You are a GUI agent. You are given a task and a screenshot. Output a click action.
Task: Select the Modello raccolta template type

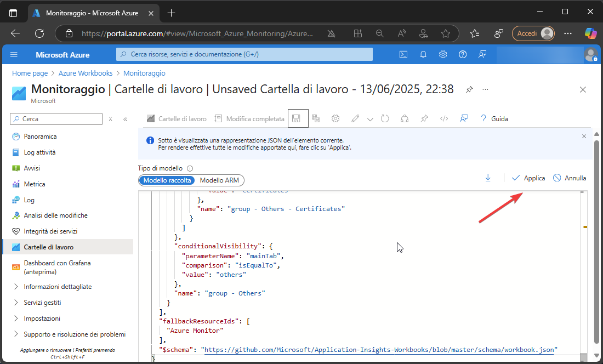tap(167, 180)
